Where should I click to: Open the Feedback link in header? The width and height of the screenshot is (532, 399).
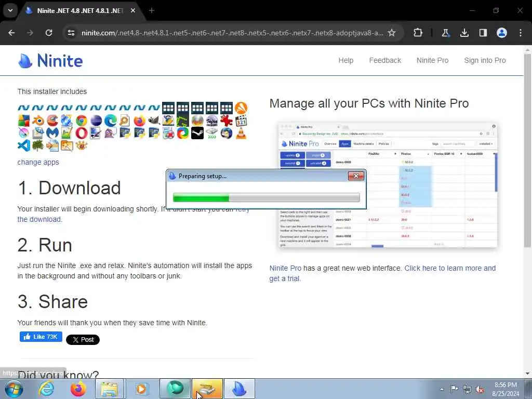385,60
